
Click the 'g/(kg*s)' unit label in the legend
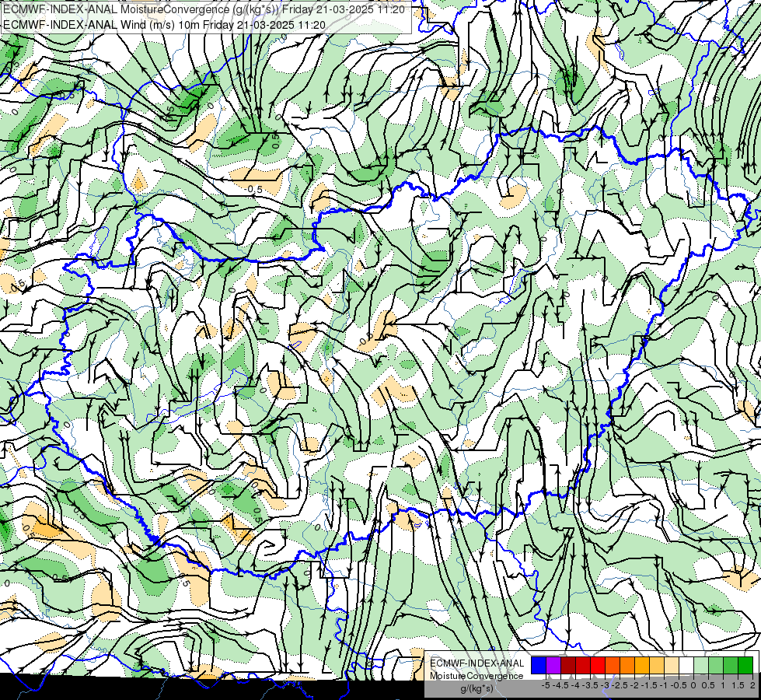(x=477, y=689)
